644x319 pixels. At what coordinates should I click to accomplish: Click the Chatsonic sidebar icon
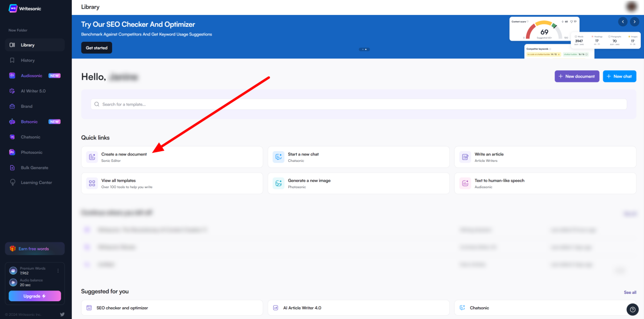[12, 137]
